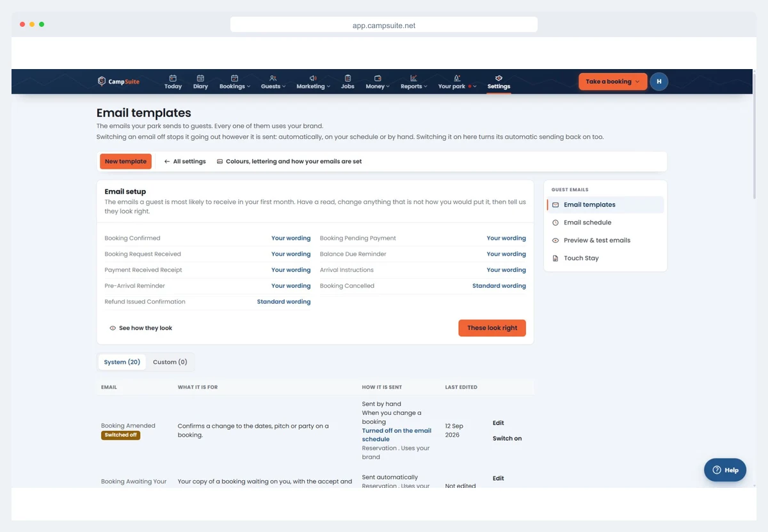Select Email schedule in Guest Emails sidebar
The image size is (768, 532).
pyautogui.click(x=605, y=223)
